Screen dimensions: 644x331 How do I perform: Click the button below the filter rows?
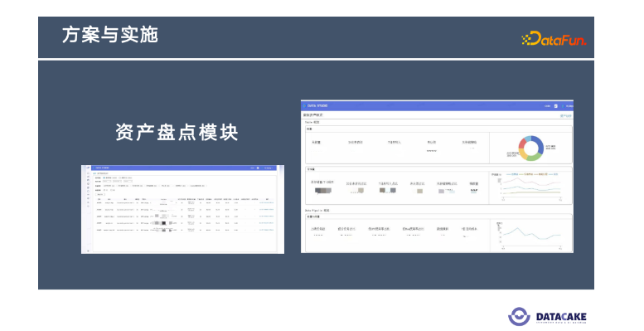(x=100, y=194)
